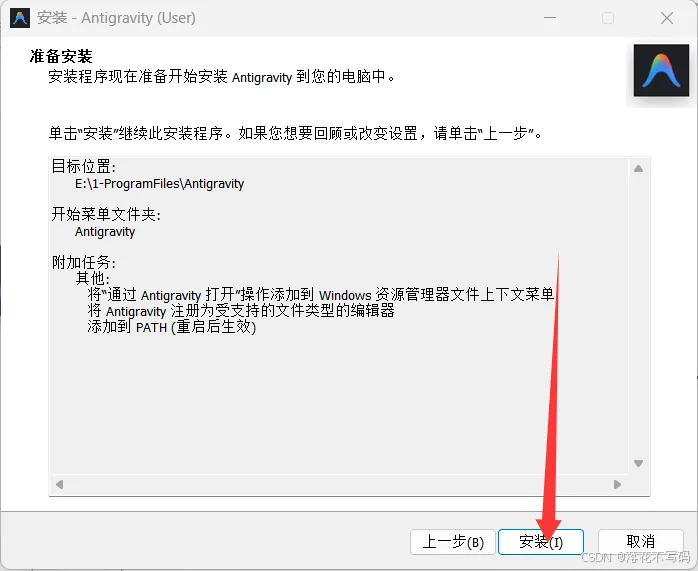Screen dimensions: 698x571
Task: Click the summary box scroll down arrow
Action: [638, 463]
